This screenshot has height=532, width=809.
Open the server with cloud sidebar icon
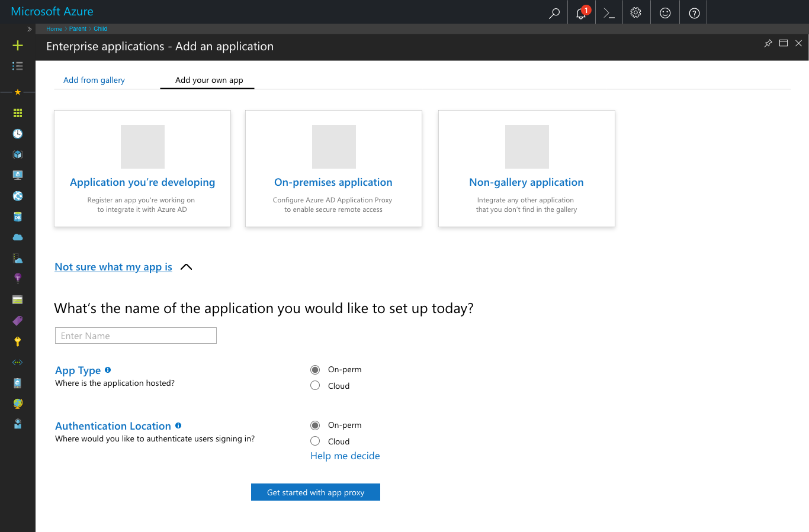pyautogui.click(x=18, y=259)
